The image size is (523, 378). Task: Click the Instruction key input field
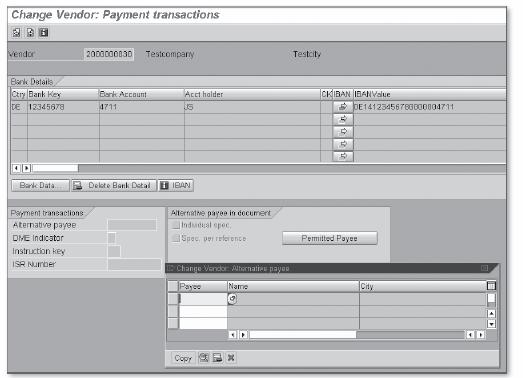click(114, 251)
